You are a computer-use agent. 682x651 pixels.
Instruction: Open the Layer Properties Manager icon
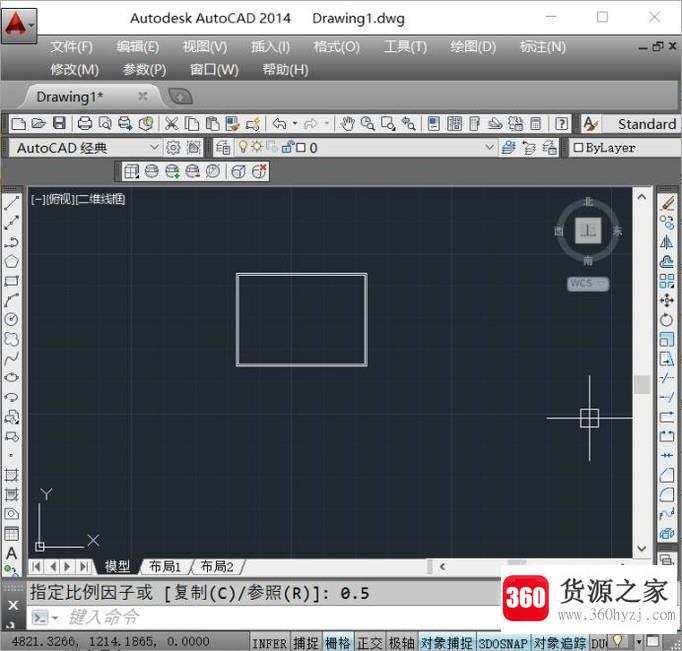point(223,148)
